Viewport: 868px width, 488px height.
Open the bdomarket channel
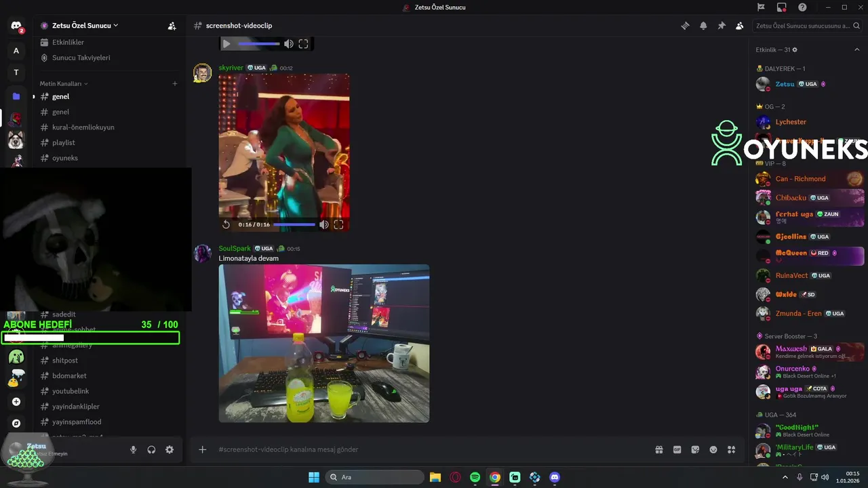(69, 375)
